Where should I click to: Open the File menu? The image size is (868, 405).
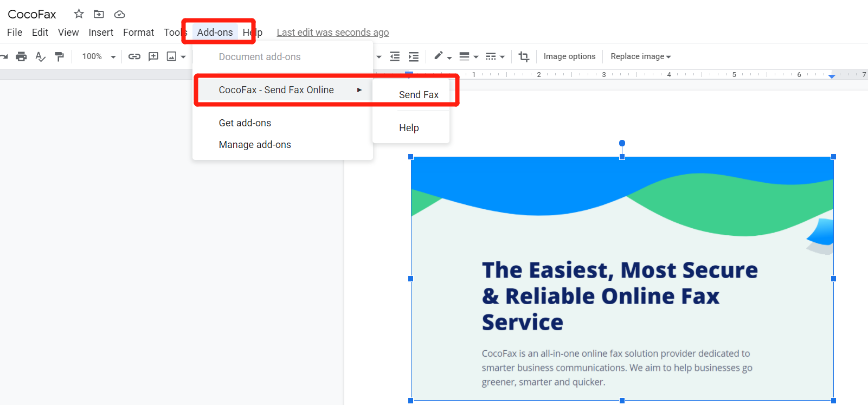15,33
